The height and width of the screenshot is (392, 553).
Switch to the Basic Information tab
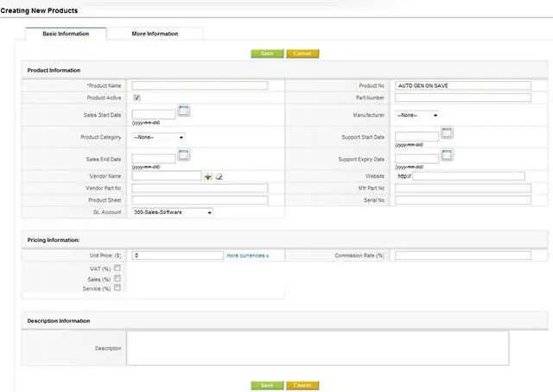(x=66, y=34)
